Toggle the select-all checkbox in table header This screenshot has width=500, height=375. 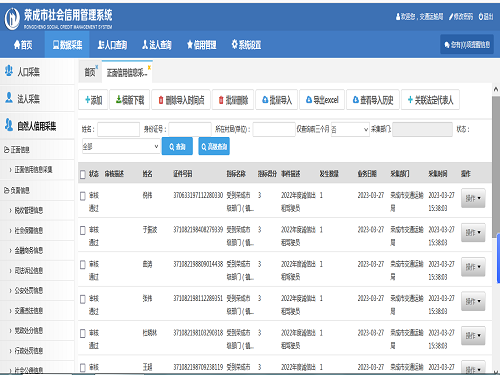pos(83,174)
